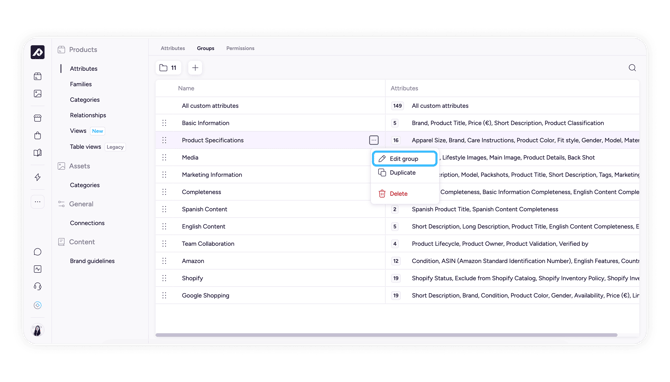Select the Marketing Information group name
The height and width of the screenshot is (382, 670).
[x=212, y=175]
